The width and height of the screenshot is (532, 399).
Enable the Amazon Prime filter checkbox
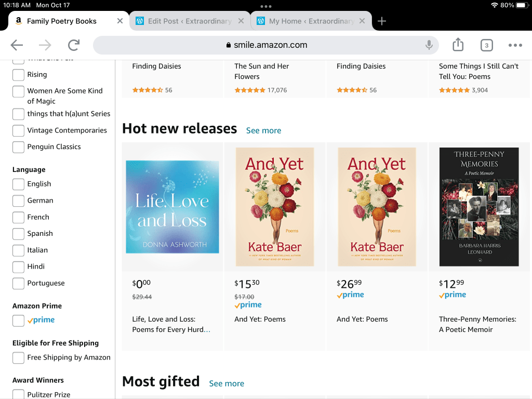coord(18,321)
